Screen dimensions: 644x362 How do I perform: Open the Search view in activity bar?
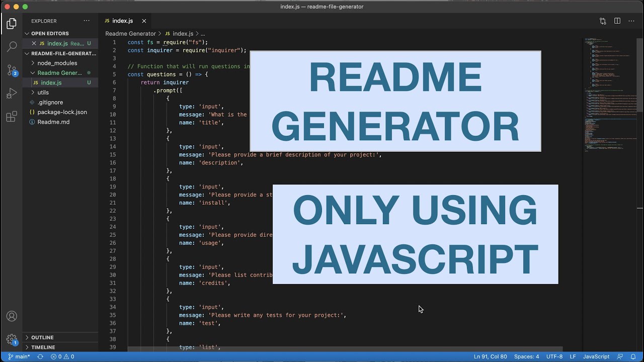click(x=12, y=47)
